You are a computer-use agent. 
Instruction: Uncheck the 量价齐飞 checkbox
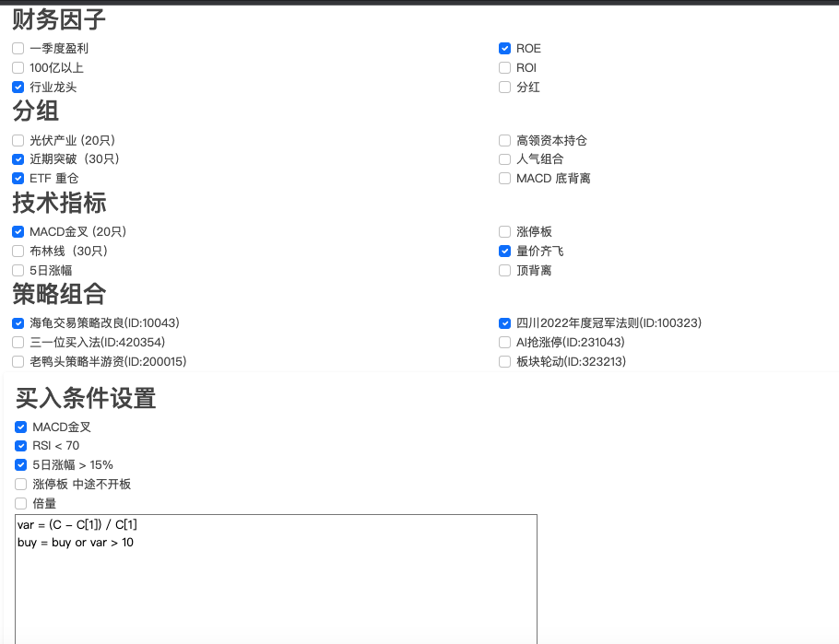point(504,252)
